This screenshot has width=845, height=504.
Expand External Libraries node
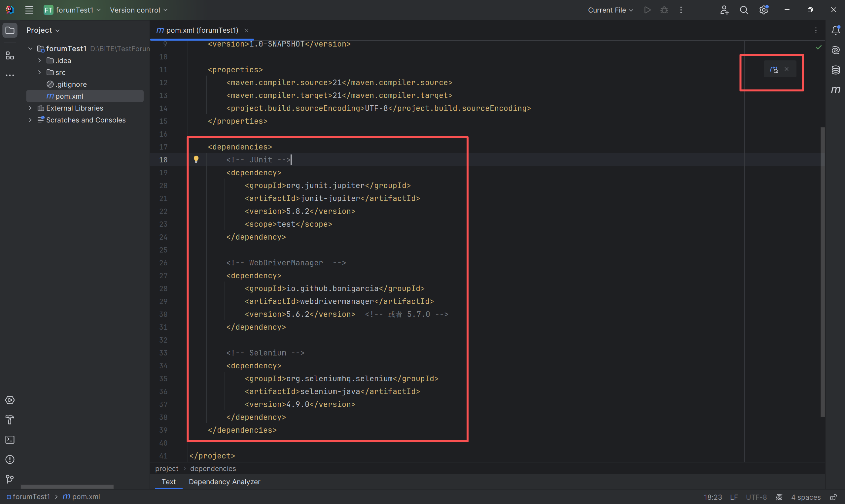(x=30, y=108)
